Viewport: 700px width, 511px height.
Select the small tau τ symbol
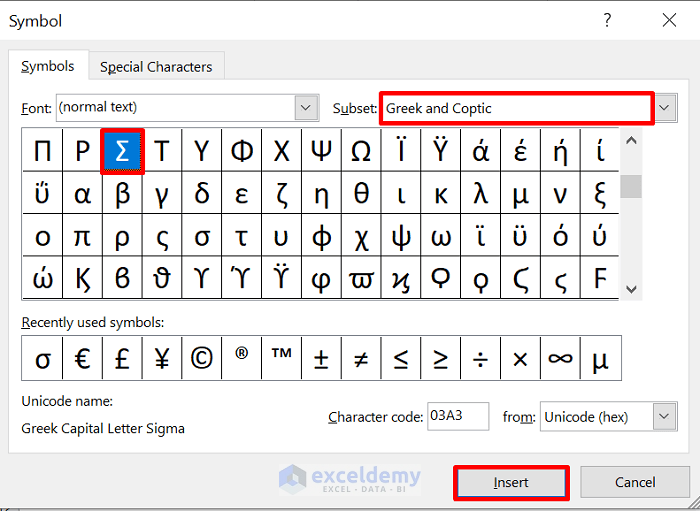[x=242, y=236]
